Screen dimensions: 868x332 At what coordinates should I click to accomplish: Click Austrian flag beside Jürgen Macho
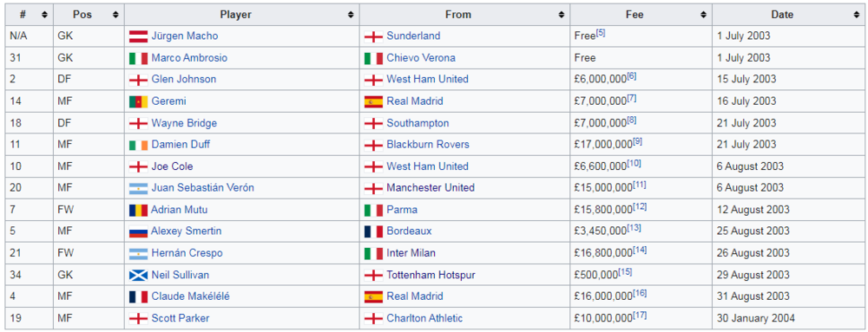(x=138, y=36)
